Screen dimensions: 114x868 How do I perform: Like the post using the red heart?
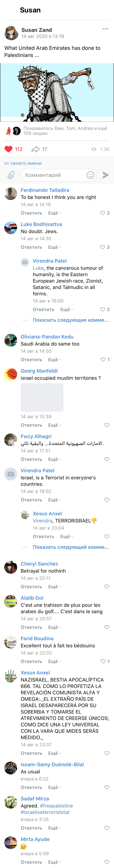pyautogui.click(x=8, y=149)
